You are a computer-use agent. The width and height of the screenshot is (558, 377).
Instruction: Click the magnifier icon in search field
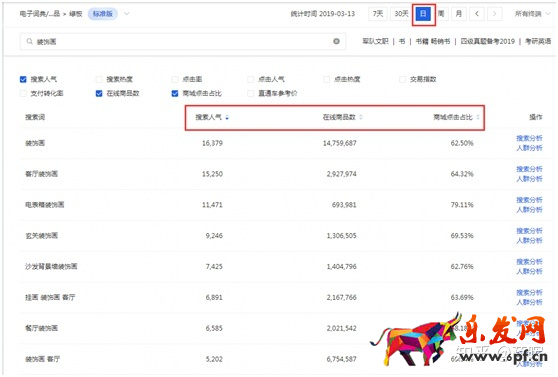30,42
